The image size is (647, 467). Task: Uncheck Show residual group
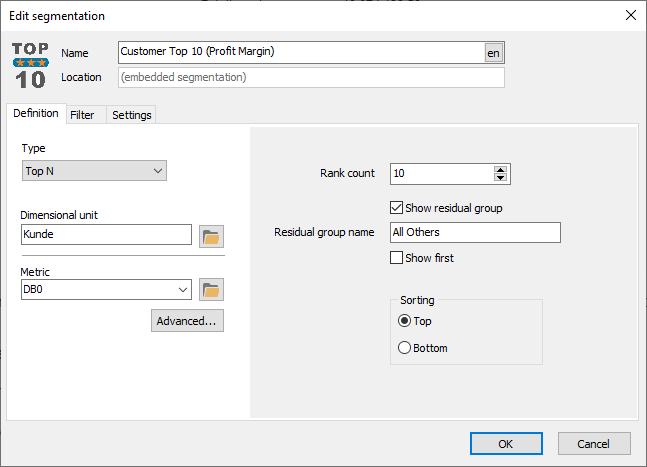tap(397, 208)
